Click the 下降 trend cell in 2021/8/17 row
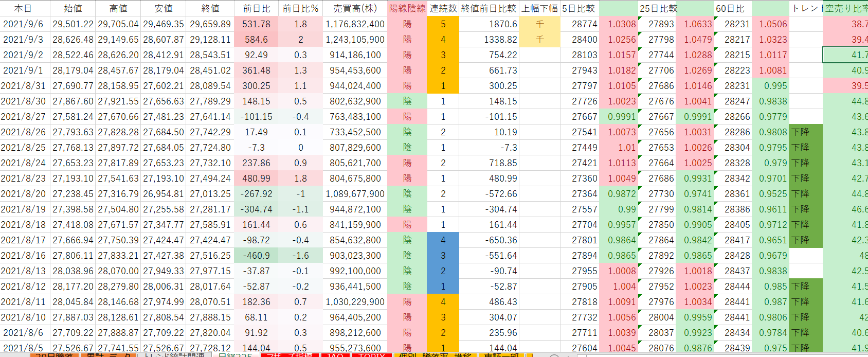 [806, 240]
